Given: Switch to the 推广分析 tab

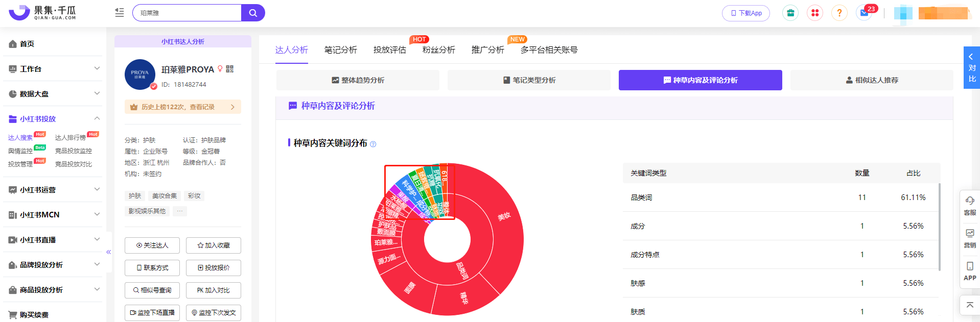Looking at the screenshot, I should 488,50.
